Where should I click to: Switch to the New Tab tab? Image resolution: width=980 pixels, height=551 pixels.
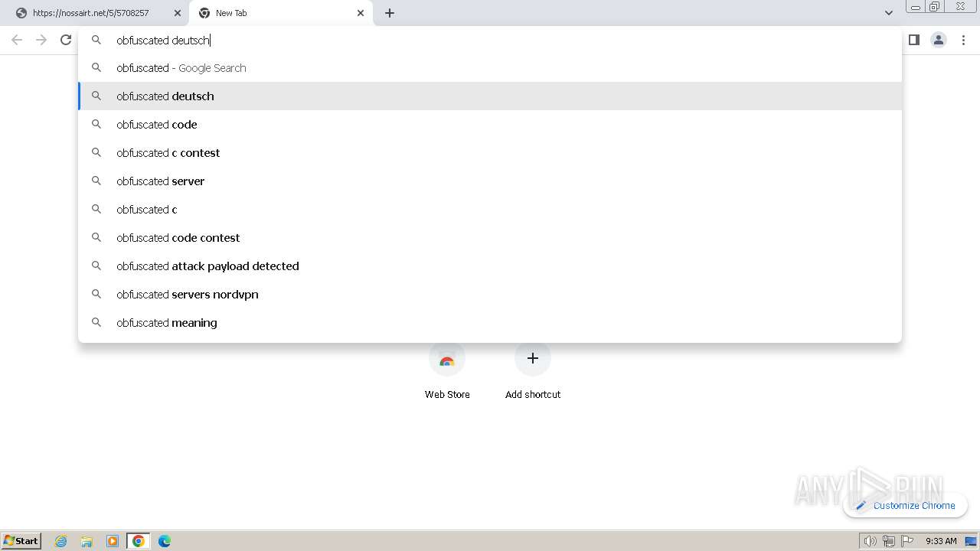279,13
